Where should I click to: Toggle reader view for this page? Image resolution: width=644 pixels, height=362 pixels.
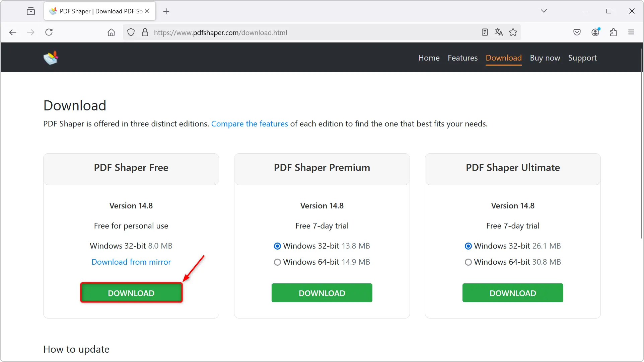click(485, 32)
